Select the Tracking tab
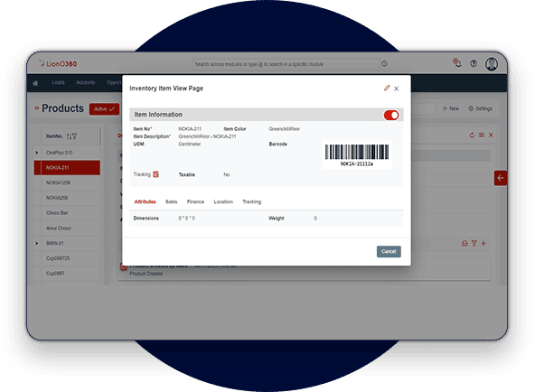This screenshot has width=535, height=392. (252, 201)
